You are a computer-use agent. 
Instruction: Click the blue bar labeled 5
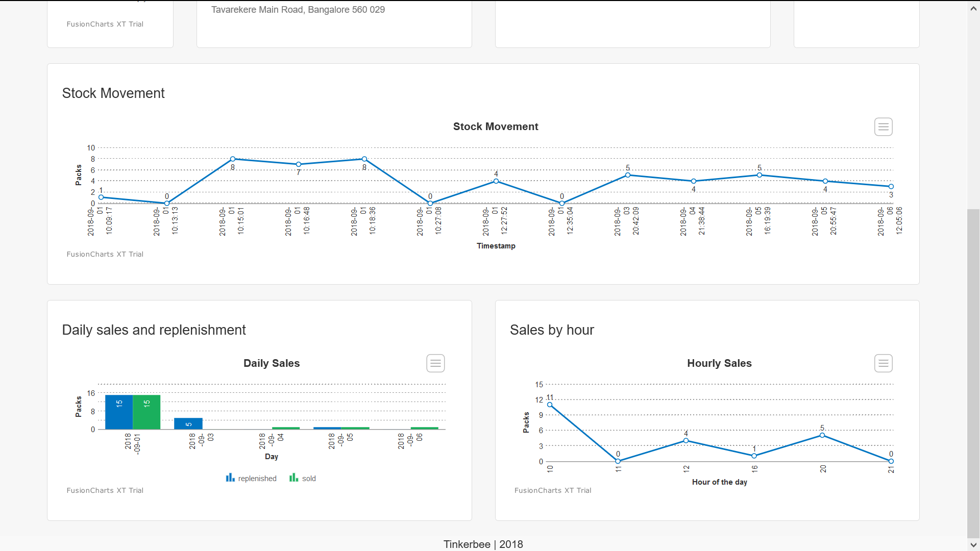pos(188,423)
